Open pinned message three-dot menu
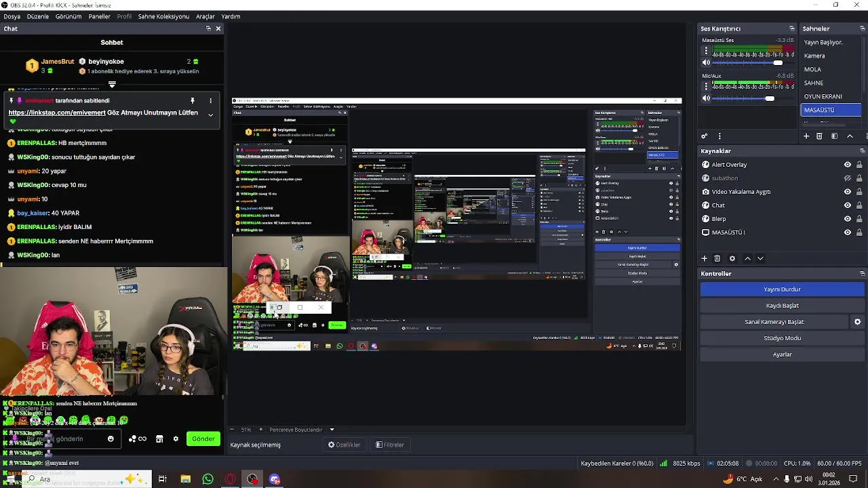 click(x=210, y=100)
